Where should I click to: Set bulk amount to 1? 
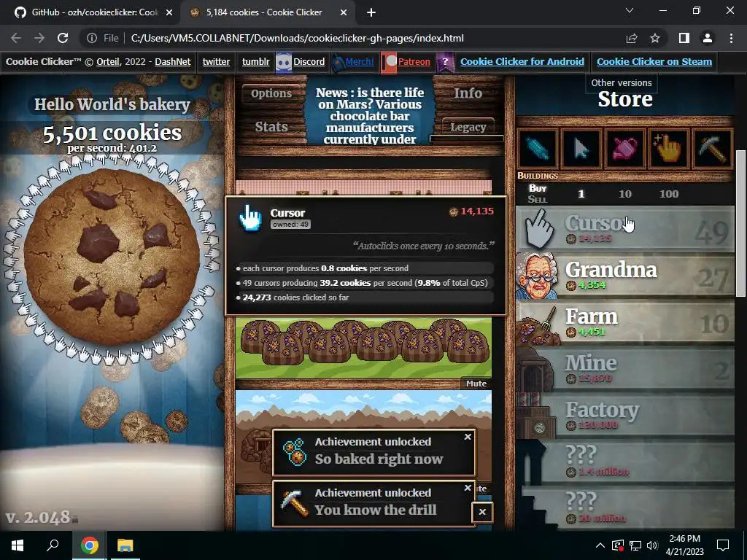(x=581, y=194)
